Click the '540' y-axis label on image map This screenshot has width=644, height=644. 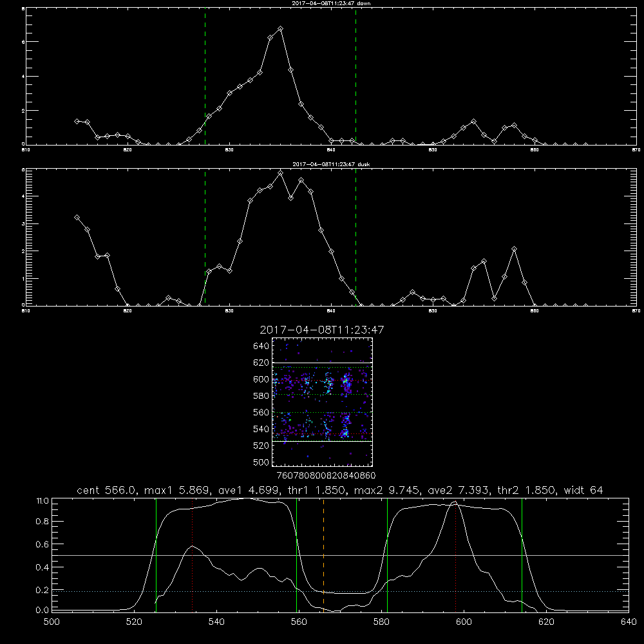[261, 429]
